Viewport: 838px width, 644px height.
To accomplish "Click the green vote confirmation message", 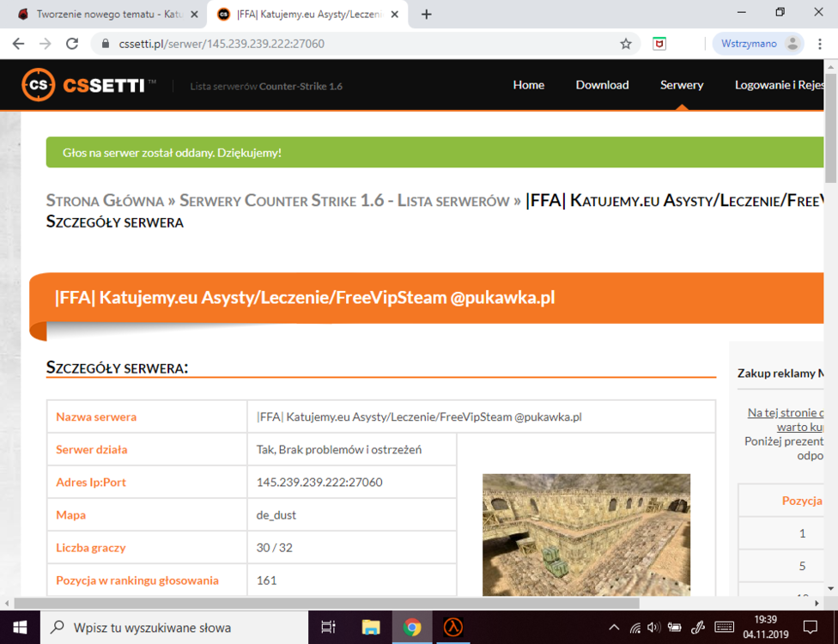I will (434, 152).
